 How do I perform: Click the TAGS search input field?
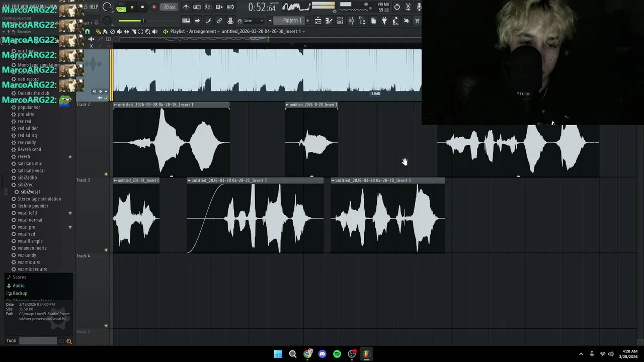pos(38,341)
